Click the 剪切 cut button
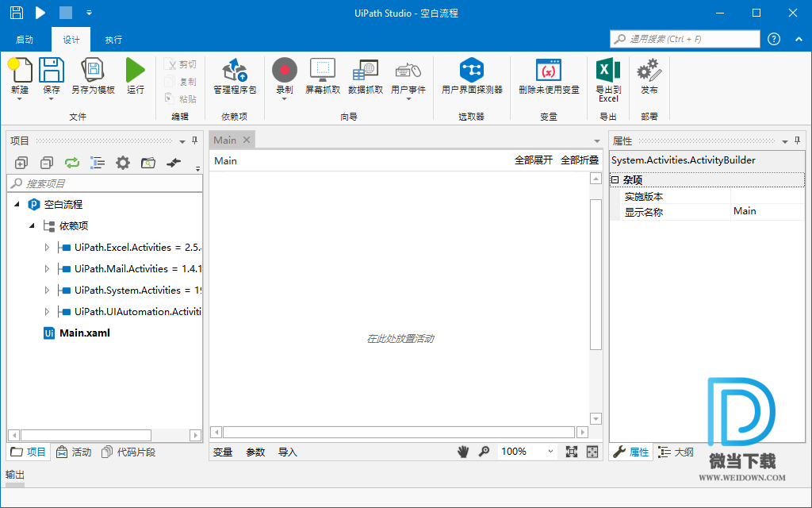The width and height of the screenshot is (812, 508). click(180, 64)
